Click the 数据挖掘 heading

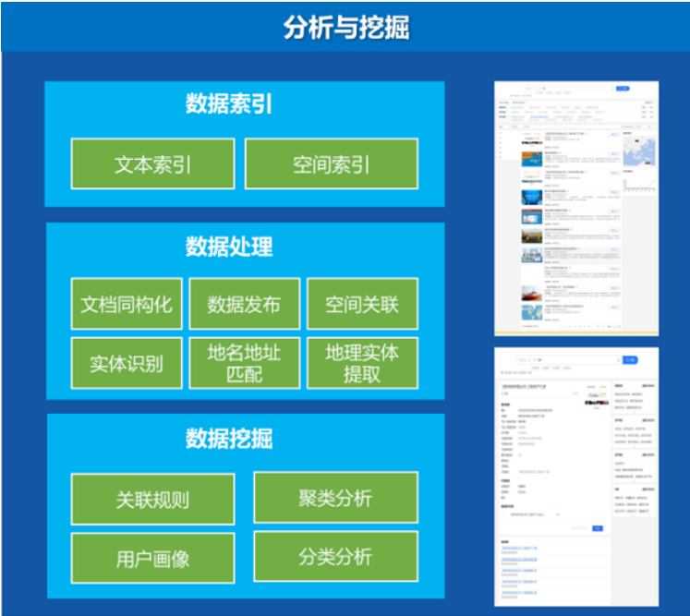click(x=229, y=439)
